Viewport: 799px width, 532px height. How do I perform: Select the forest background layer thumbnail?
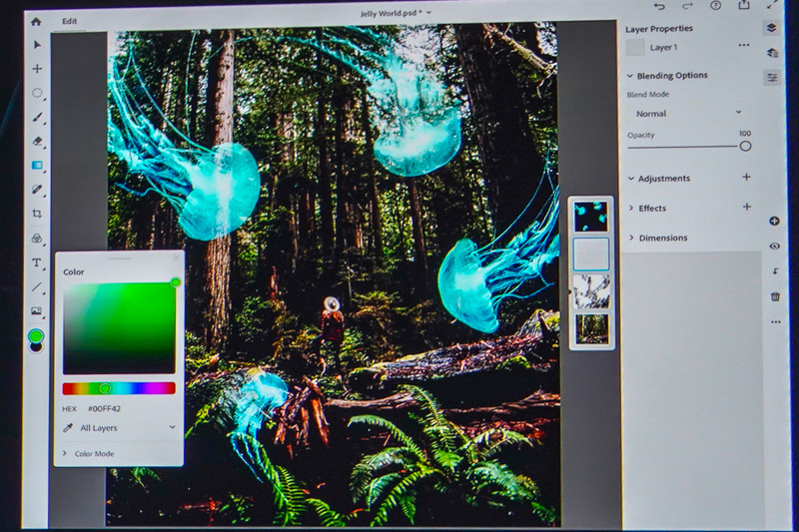pyautogui.click(x=591, y=328)
